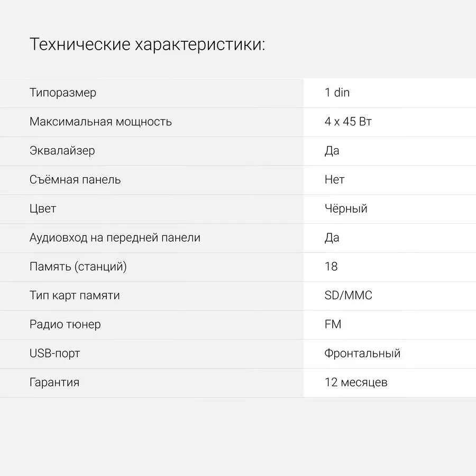Click the '4 x 45 Вт' value
476x476 pixels.
tap(348, 122)
